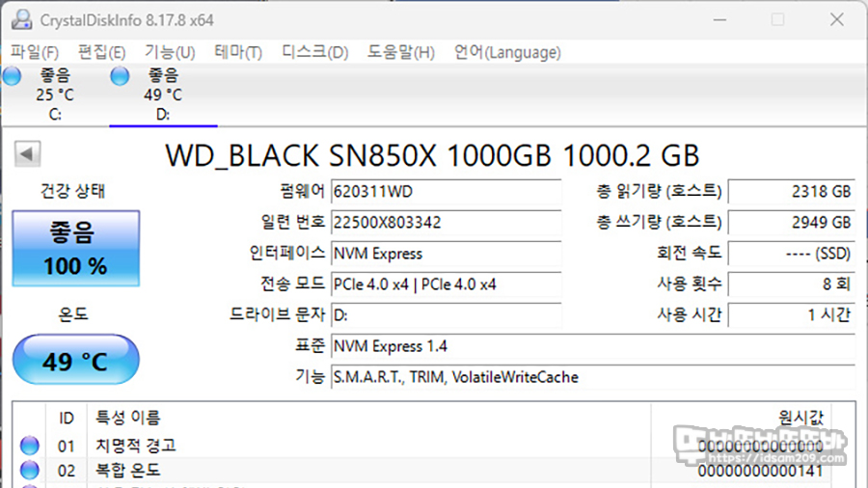Click the status orb of attribute 02
Viewport: 868px width, 488px height.
point(29,471)
